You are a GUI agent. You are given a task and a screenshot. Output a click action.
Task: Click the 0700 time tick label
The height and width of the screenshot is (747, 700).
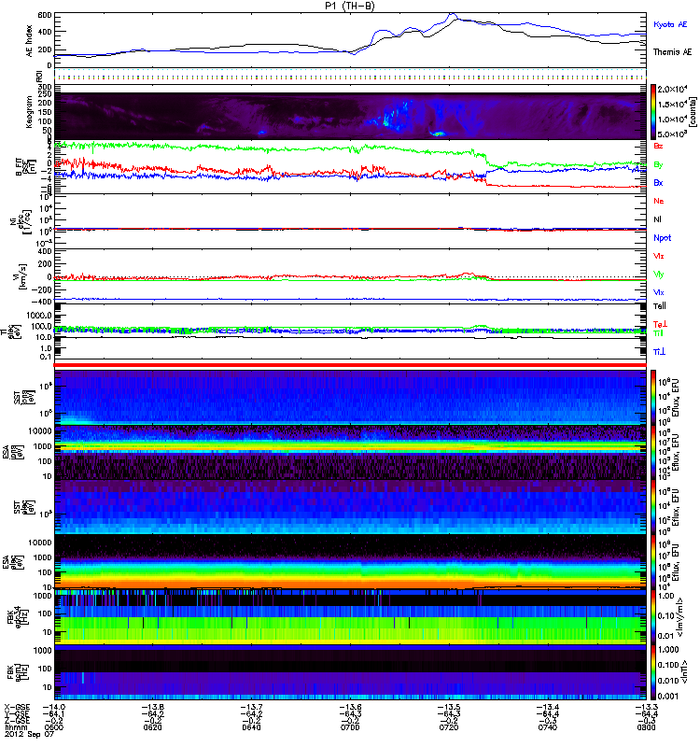(x=350, y=727)
